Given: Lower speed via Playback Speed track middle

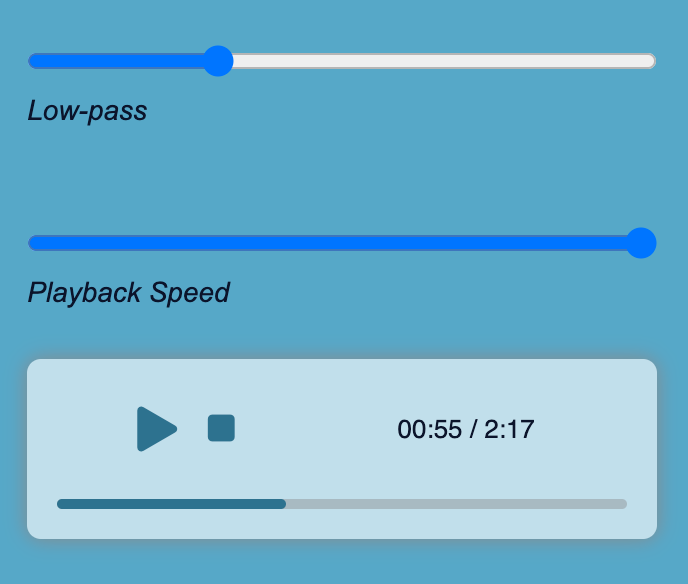Looking at the screenshot, I should pyautogui.click(x=334, y=243).
